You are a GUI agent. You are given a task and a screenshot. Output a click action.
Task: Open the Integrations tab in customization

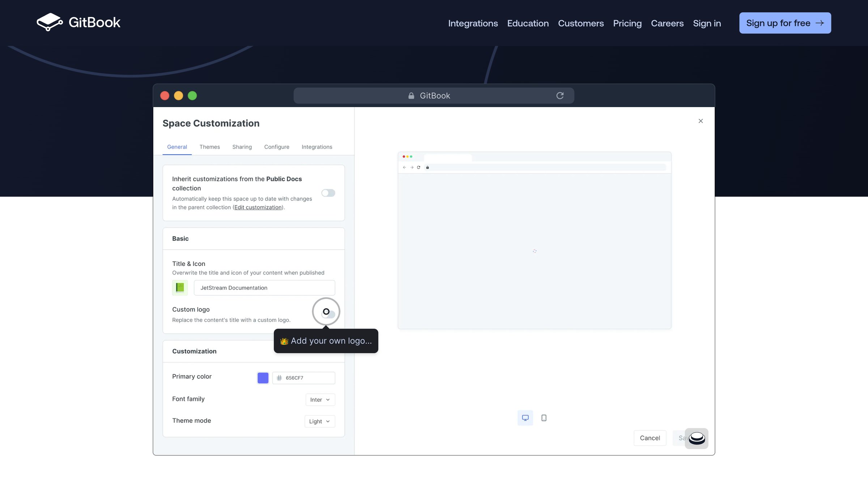pyautogui.click(x=317, y=147)
